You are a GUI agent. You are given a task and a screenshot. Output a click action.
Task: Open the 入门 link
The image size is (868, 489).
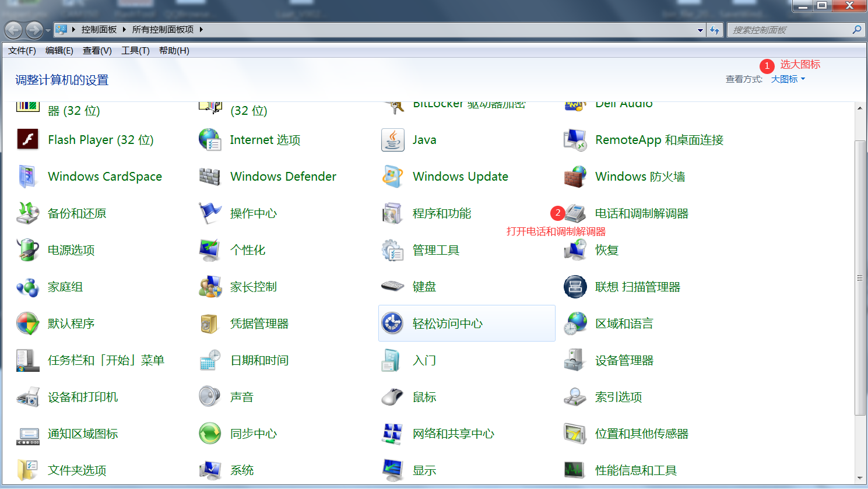[x=424, y=360]
